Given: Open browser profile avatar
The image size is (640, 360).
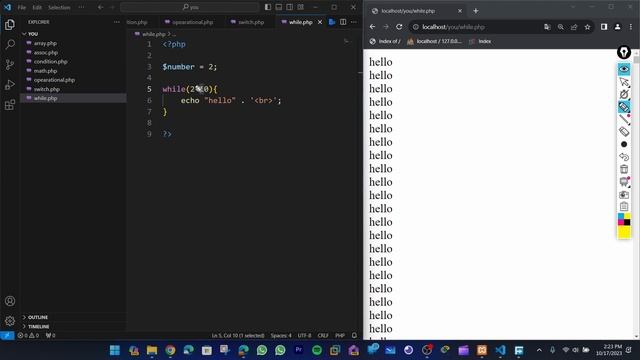Looking at the screenshot, I should pos(618,27).
